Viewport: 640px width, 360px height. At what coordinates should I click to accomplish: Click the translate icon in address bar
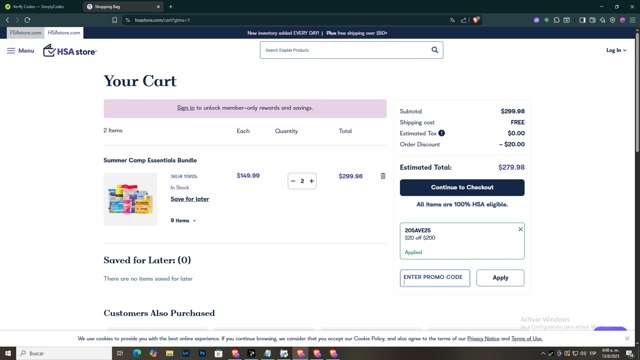(452, 20)
